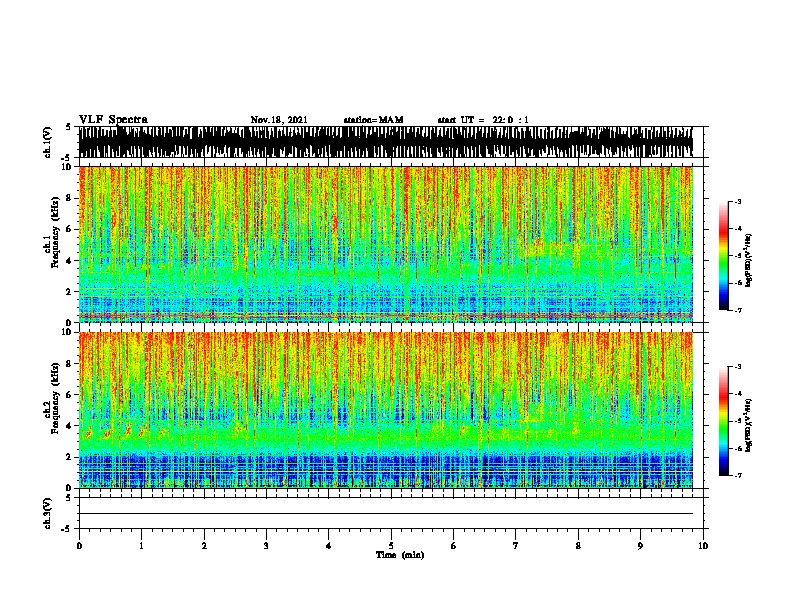Click the "-7" label on ch.1 color bar
Viewport: 792px width, 612px height.
coord(738,310)
